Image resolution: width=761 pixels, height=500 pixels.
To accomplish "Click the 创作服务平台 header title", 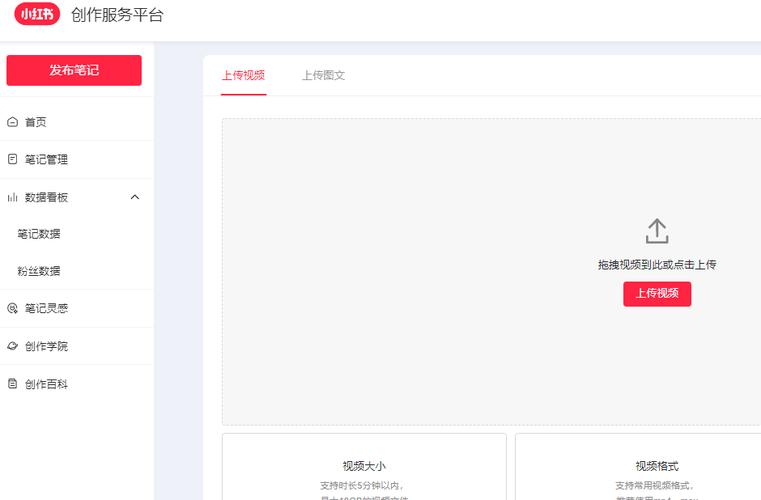I will point(117,15).
